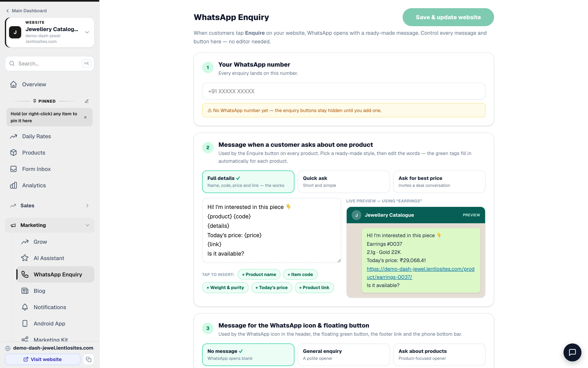Screen dimensions: 588x368
Task: Dismiss the pin hint message
Action: click(x=85, y=117)
